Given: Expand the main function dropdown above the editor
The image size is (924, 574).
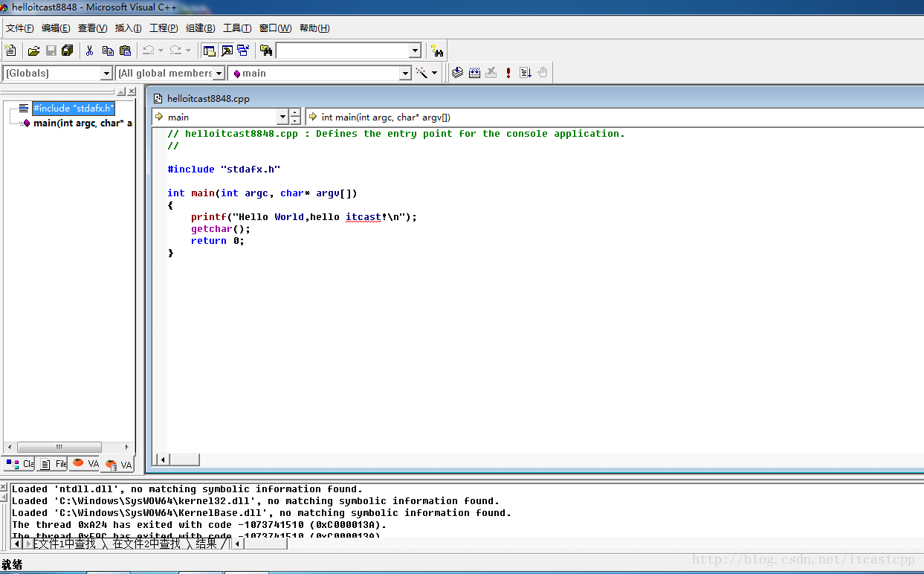Looking at the screenshot, I should click(x=282, y=117).
